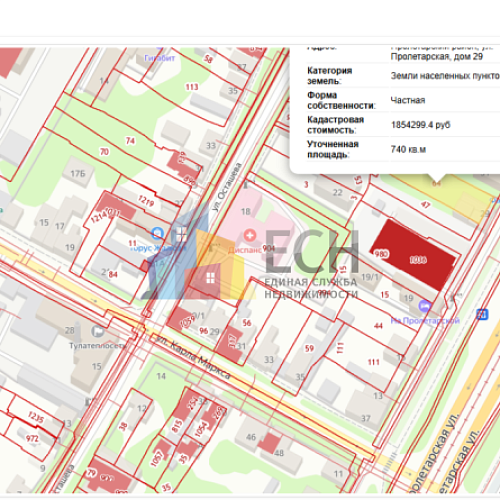Click the 1854299.4 руб value

(x=421, y=125)
